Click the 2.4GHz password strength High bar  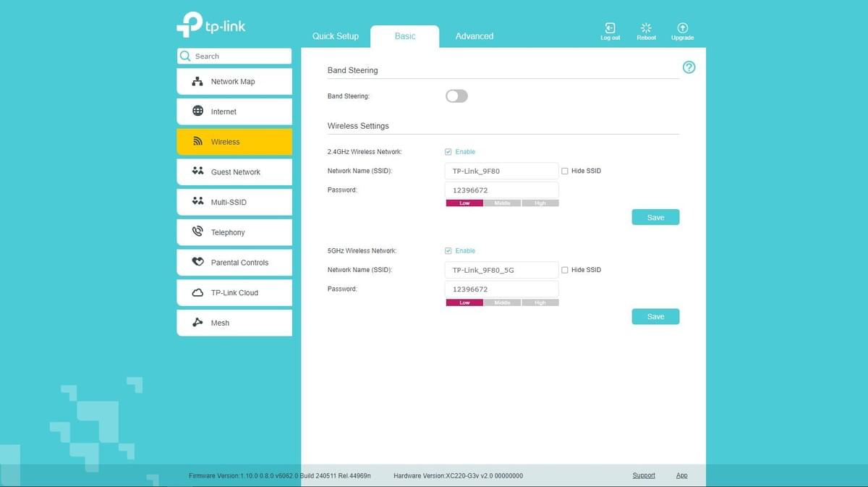point(540,203)
